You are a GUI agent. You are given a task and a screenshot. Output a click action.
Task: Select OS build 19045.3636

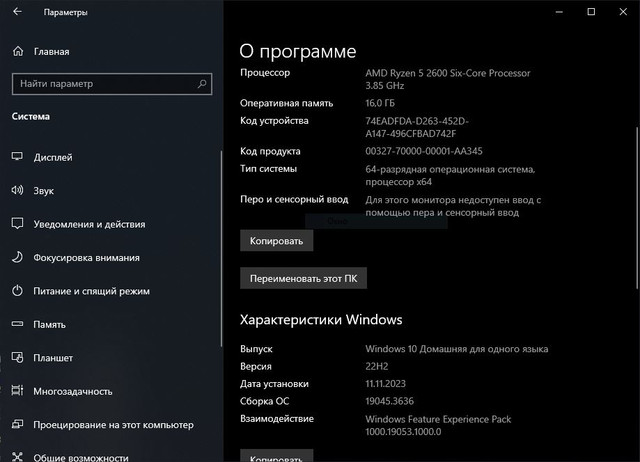click(389, 401)
